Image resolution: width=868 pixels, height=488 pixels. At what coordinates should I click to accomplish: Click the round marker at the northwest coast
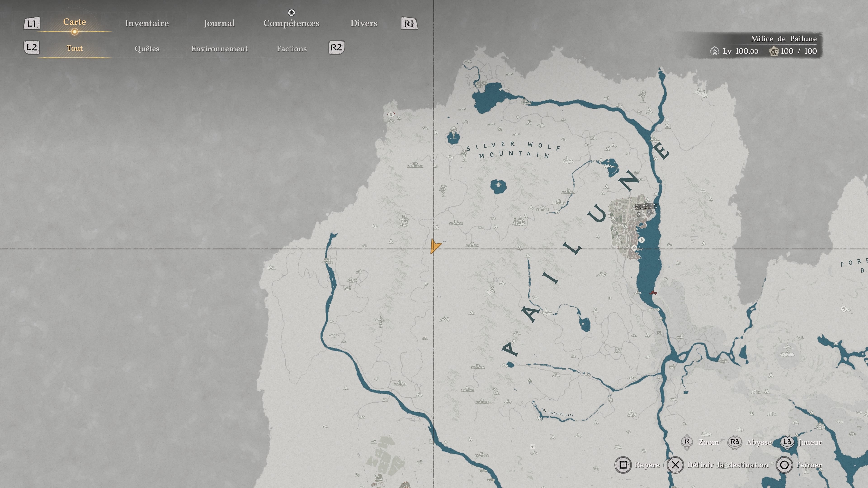(x=391, y=114)
